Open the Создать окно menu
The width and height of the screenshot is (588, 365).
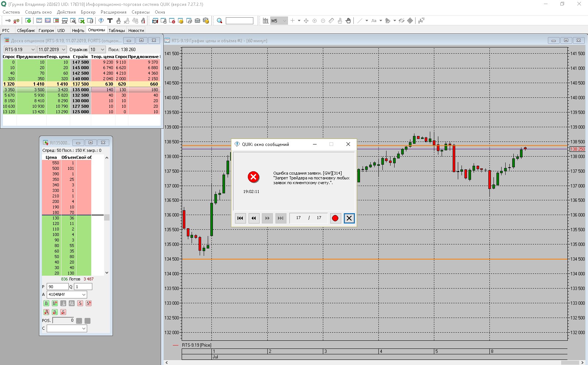click(38, 12)
